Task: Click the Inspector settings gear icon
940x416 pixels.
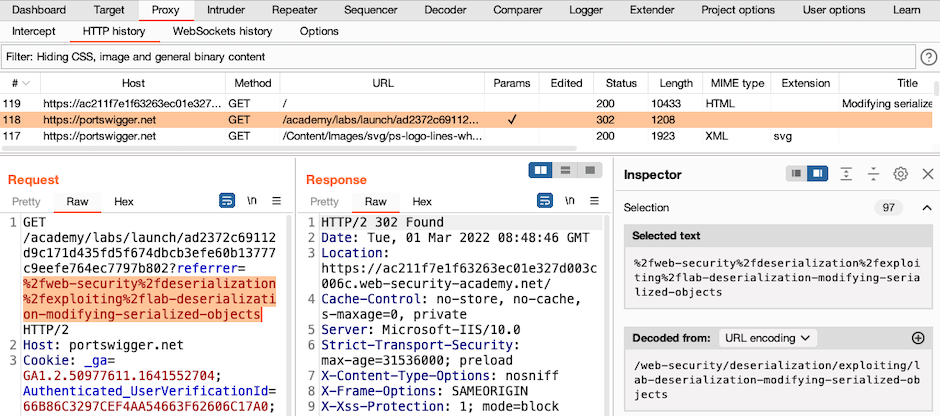Action: coord(900,174)
